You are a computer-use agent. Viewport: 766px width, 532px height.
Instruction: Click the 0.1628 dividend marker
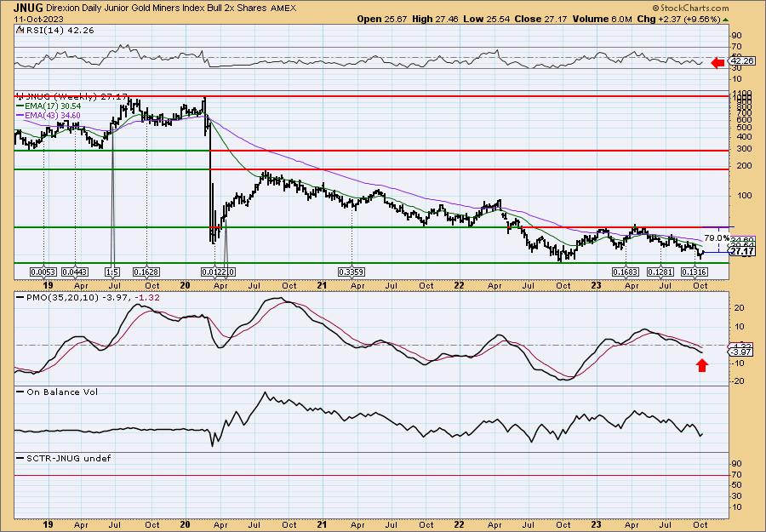pos(146,272)
